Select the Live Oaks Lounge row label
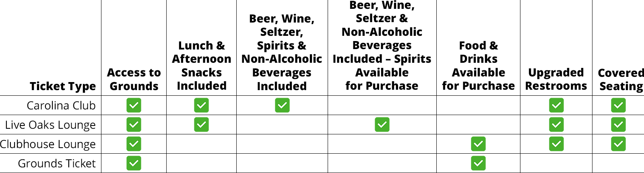 tap(50, 125)
